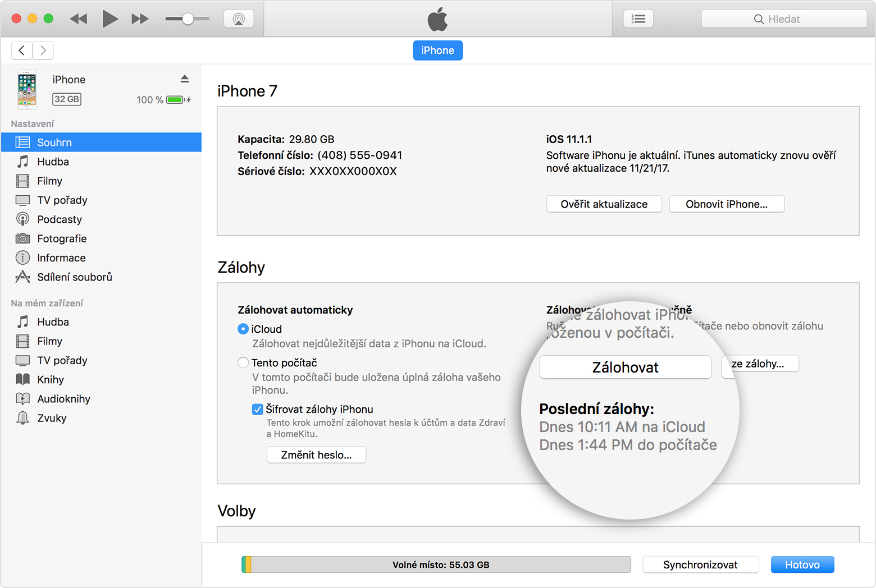This screenshot has width=876, height=588.
Task: Click the rewind playback button
Action: [79, 19]
